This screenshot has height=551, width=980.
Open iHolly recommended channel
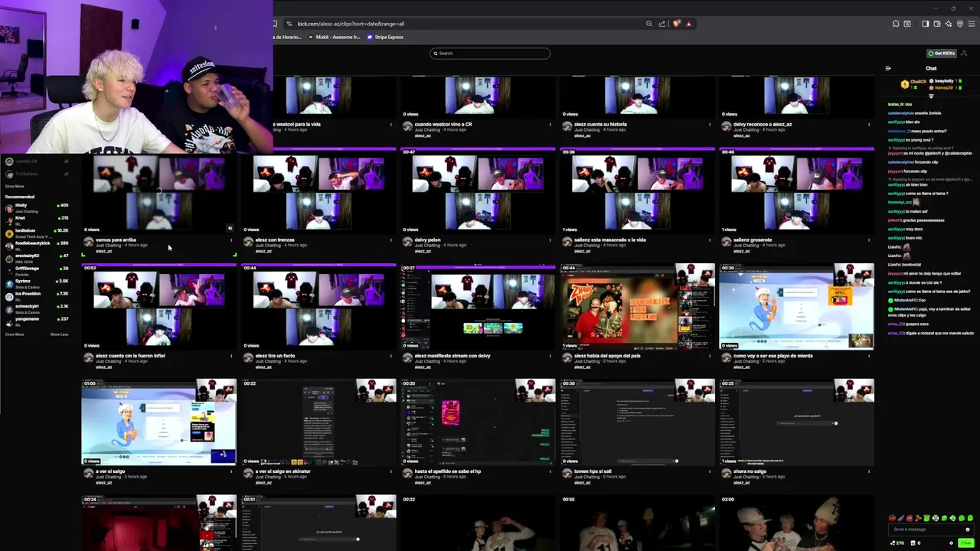tap(37, 207)
